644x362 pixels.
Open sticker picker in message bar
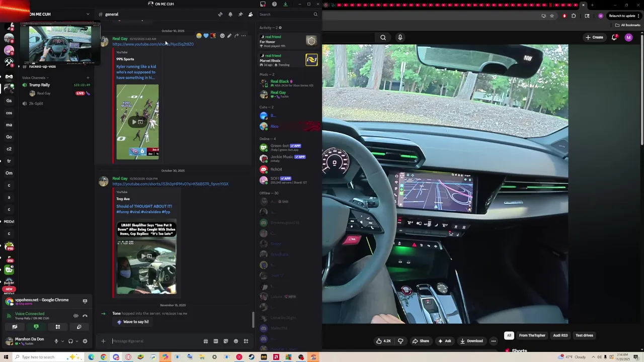(226, 341)
